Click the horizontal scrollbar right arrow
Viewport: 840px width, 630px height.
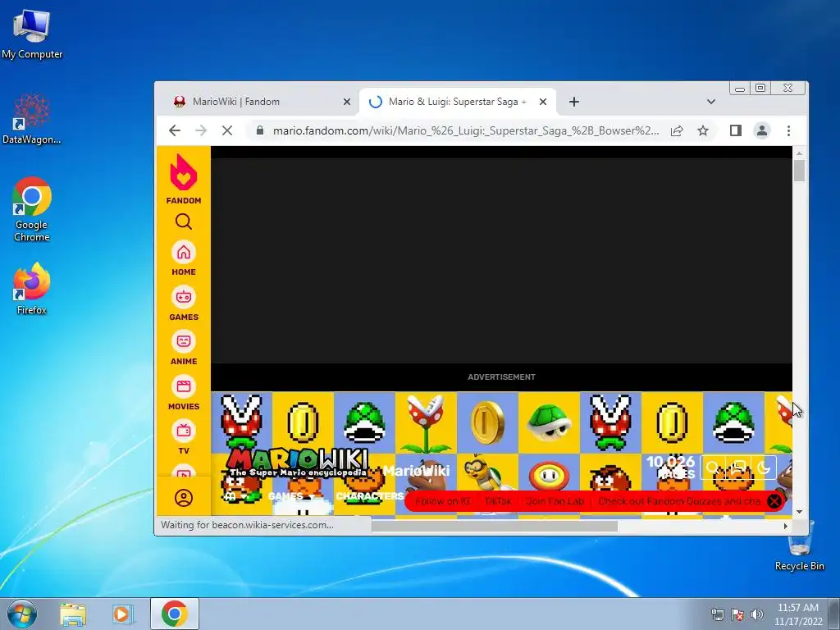point(785,526)
